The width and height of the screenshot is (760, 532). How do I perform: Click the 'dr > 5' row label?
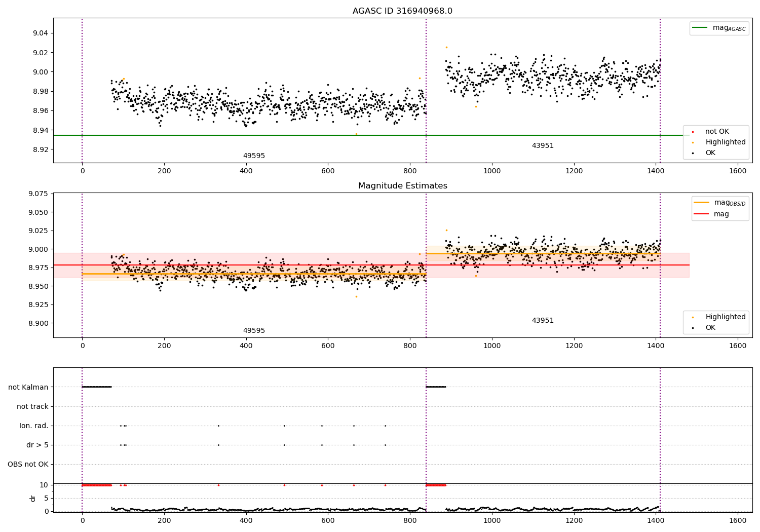37,445
